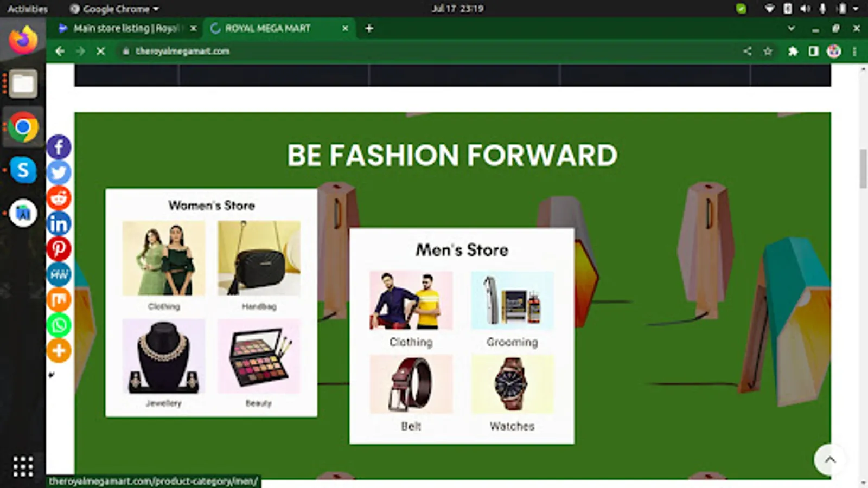Open Google Chrome app menu dropdown
The image size is (868, 488).
pyautogui.click(x=114, y=9)
